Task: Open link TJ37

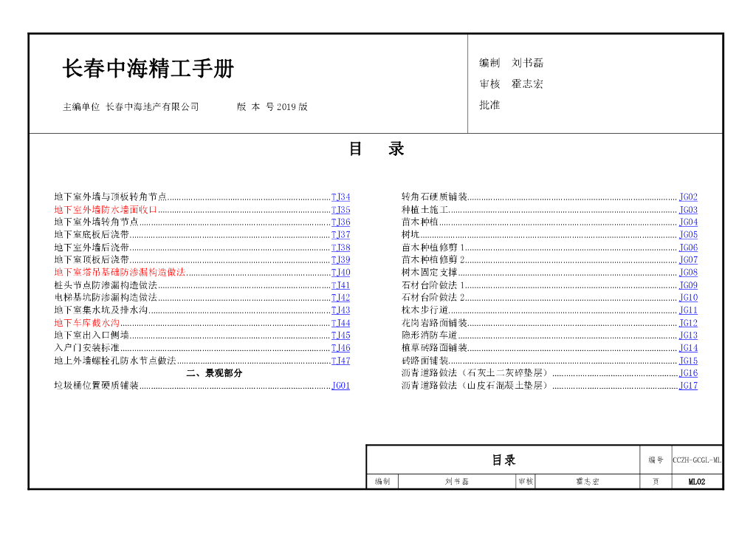Action: (x=340, y=234)
